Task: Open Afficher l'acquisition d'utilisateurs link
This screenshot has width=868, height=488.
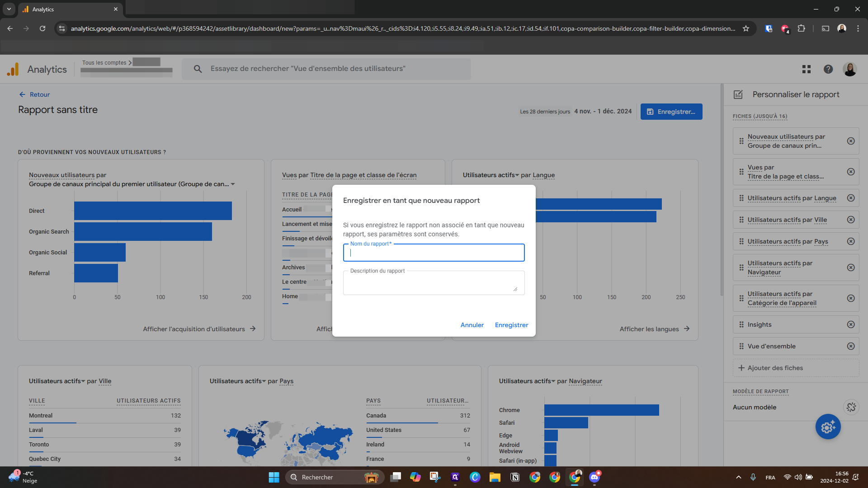Action: [199, 329]
